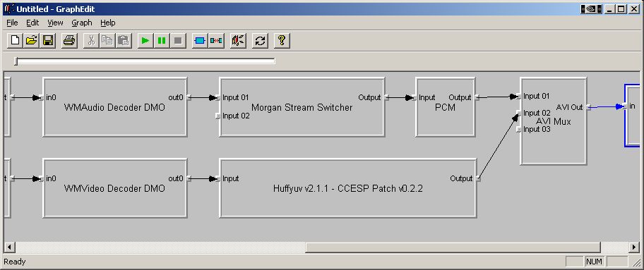The width and height of the screenshot is (644, 270).
Task: Pause the graph with green Pause button
Action: click(x=162, y=41)
